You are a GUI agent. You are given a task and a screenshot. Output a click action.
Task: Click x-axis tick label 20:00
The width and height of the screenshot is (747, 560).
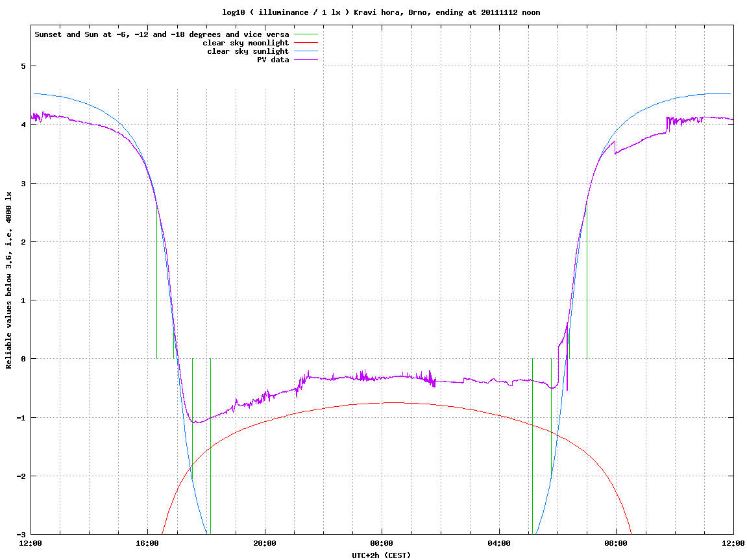[265, 544]
